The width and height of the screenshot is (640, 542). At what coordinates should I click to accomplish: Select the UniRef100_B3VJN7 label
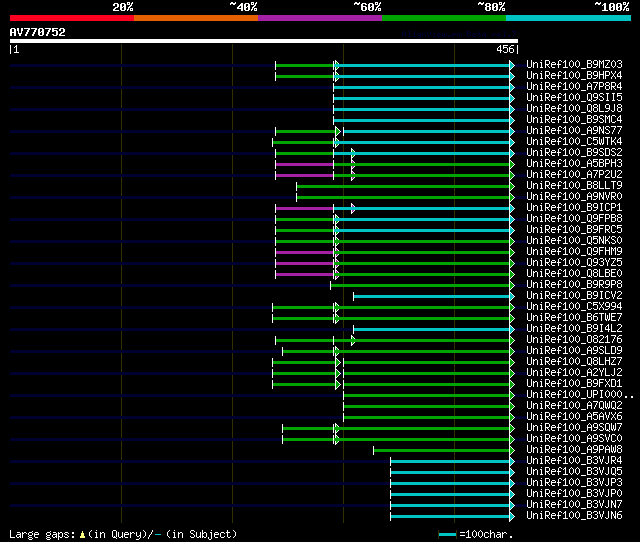point(574,505)
